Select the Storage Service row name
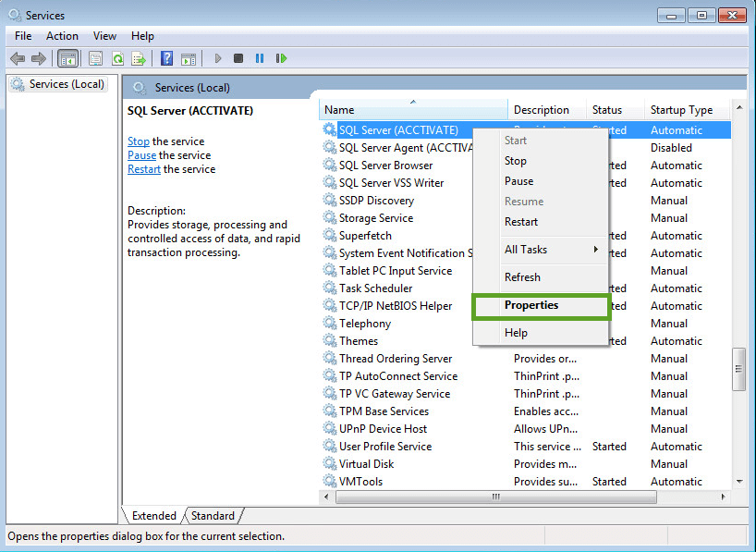Viewport: 756px width, 552px height. click(x=376, y=218)
